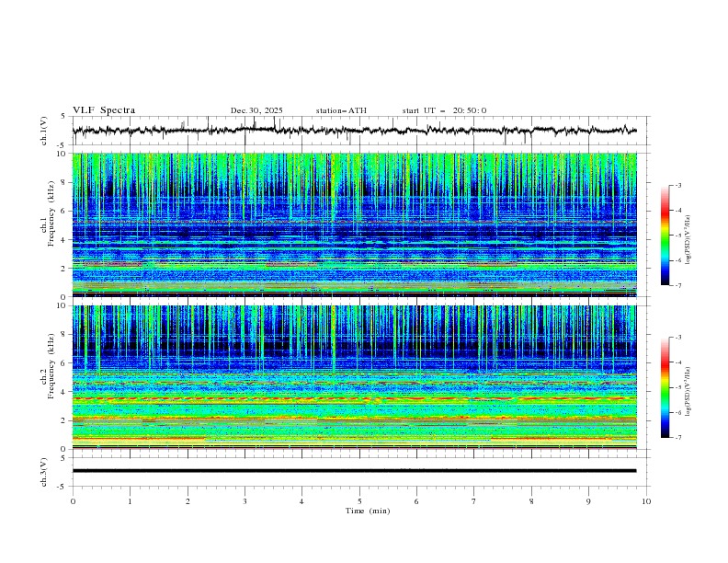Click the "8" tick on ch.1 frequency axis
The width and height of the screenshot is (728, 563).
[64, 182]
